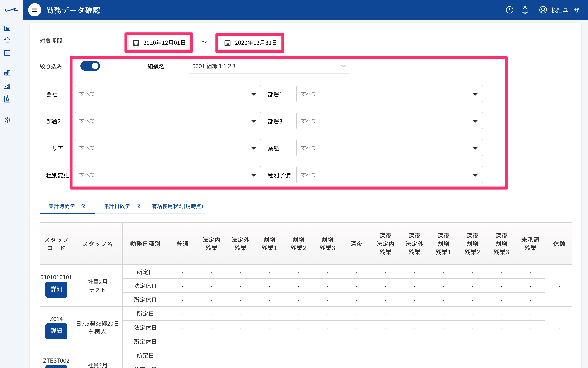The height and width of the screenshot is (368, 588).
Task: Open the calendar check sidebar icon
Action: click(x=8, y=53)
